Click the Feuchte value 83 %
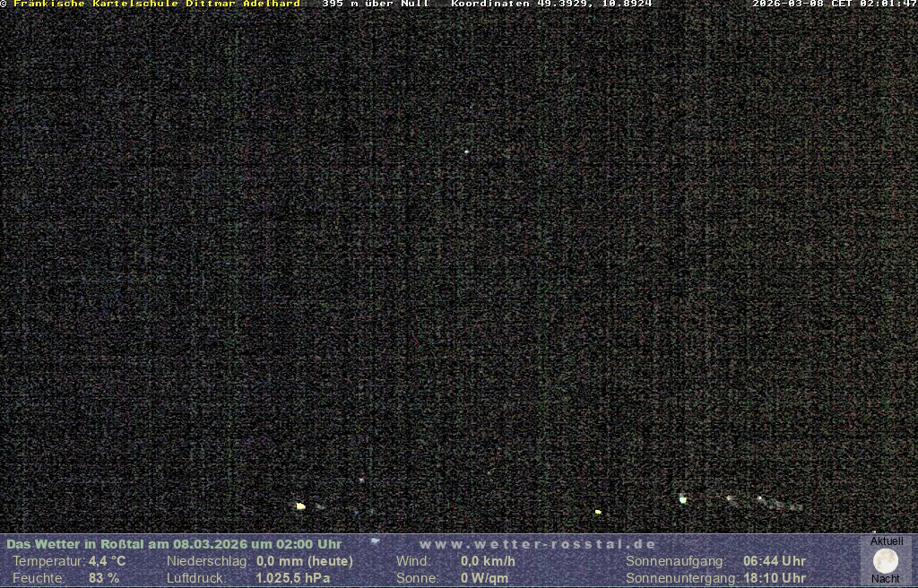 pos(103,578)
